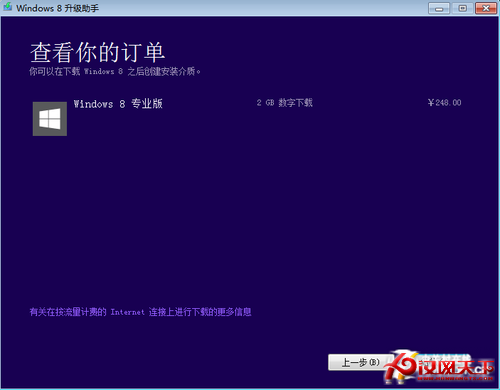This screenshot has width=500, height=390.
Task: Click the installation media subtitle text
Action: tap(115, 71)
